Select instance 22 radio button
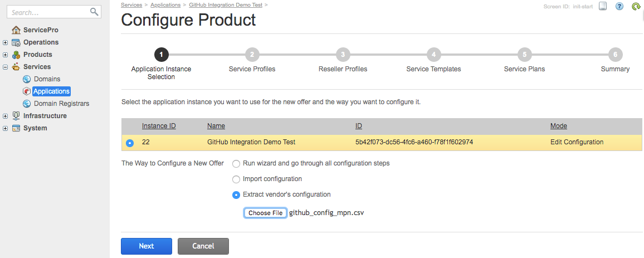This screenshot has height=258, width=644. click(x=130, y=143)
